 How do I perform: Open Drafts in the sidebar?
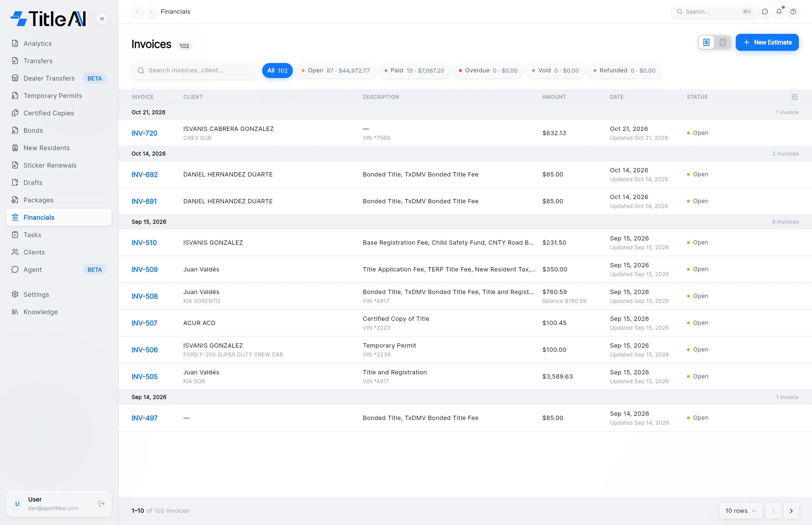pyautogui.click(x=59, y=183)
